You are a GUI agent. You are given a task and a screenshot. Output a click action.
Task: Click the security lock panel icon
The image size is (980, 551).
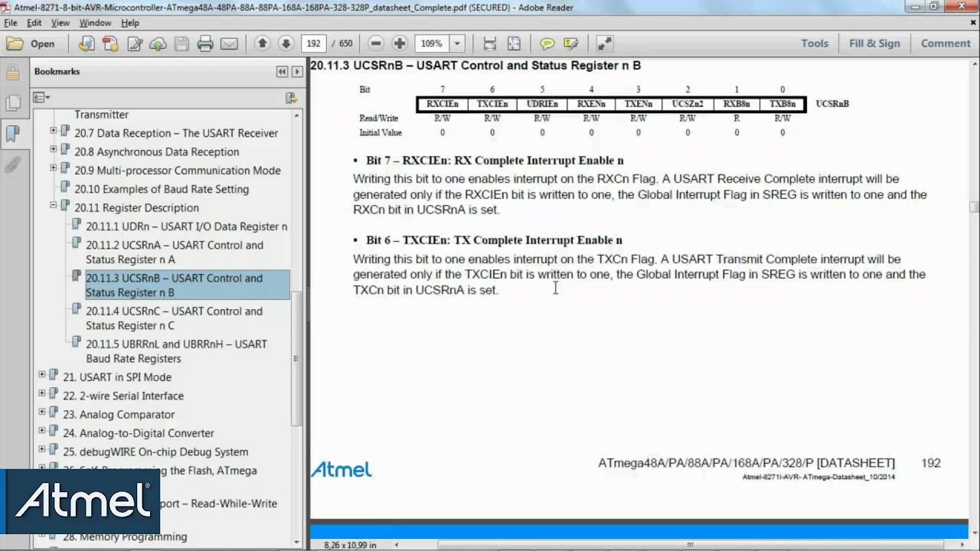12,73
